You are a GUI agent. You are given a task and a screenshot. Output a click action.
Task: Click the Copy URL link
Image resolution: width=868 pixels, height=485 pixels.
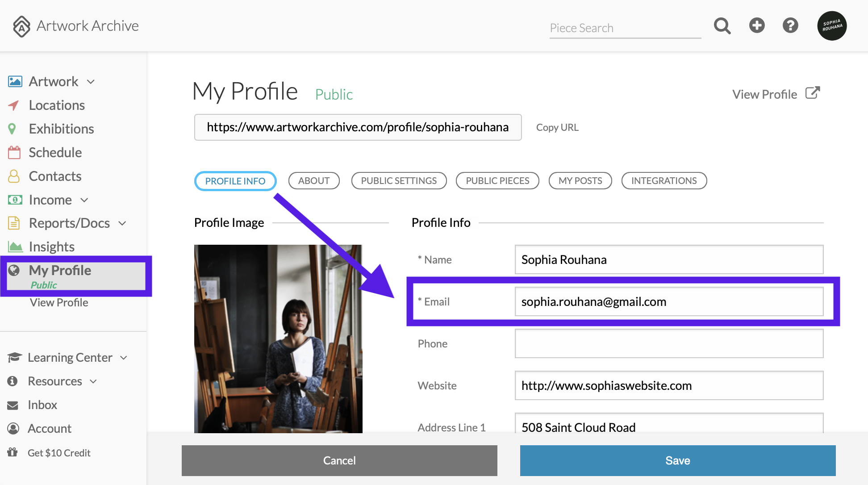coord(557,128)
